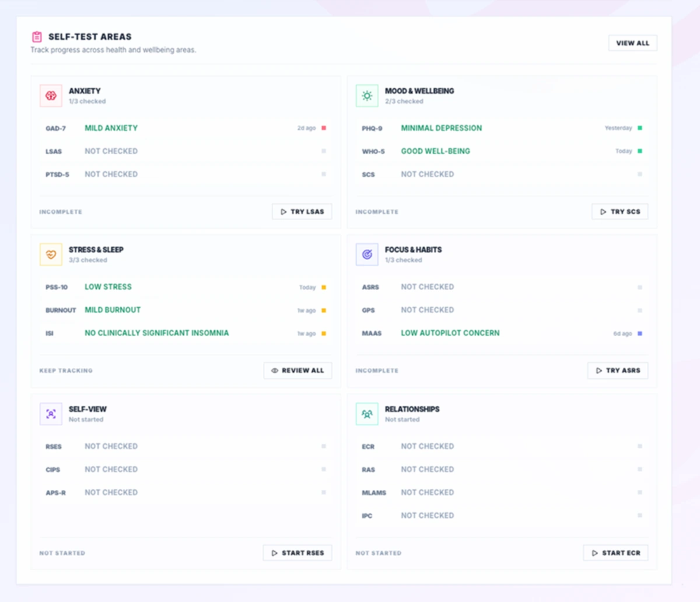The image size is (700, 602).
Task: Click the green status square beside PHQ-9
Action: 640,128
